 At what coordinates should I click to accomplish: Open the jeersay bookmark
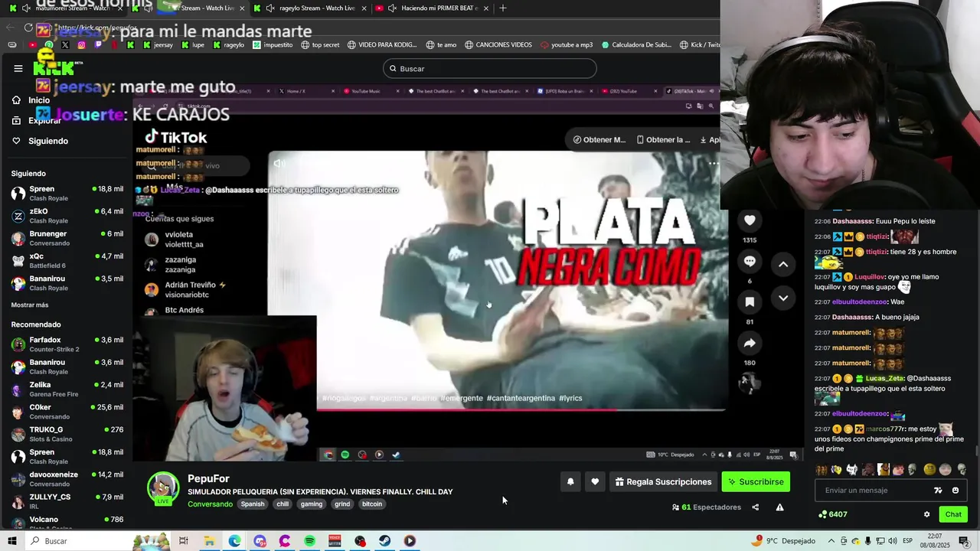[158, 45]
